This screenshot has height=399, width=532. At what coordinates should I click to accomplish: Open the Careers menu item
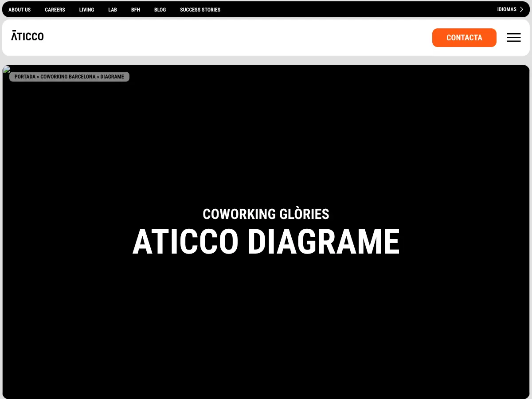[55, 10]
